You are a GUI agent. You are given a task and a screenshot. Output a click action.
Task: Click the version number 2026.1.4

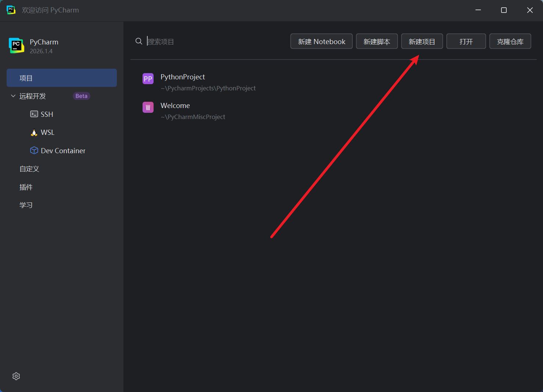[41, 51]
